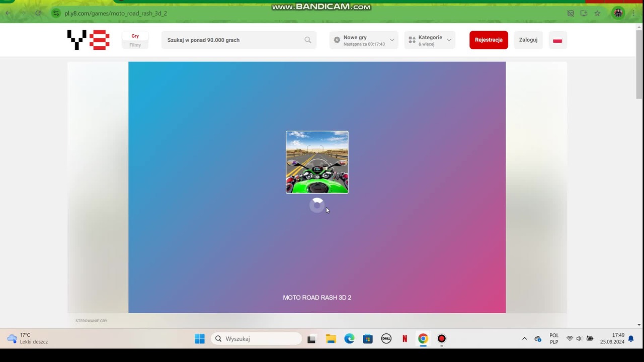Image resolution: width=644 pixels, height=362 pixels.
Task: Click the page vertical scrollbar
Action: pyautogui.click(x=639, y=64)
